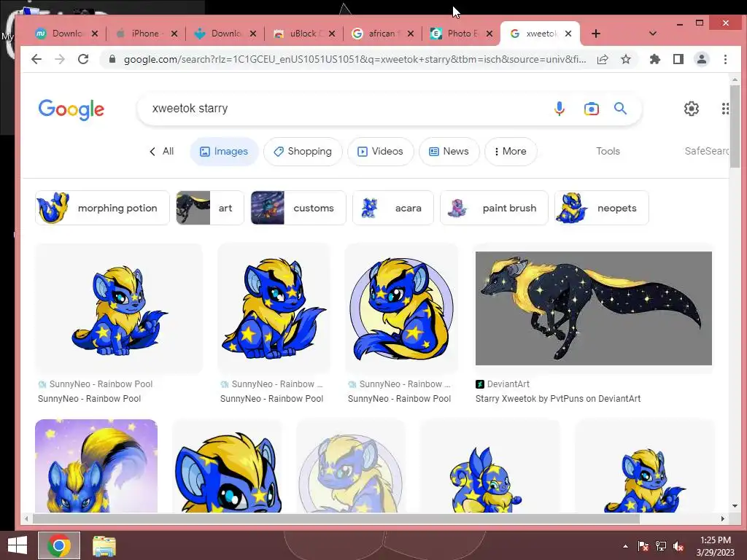747x560 pixels.
Task: Switch to Photo E tab
Action: pos(455,34)
